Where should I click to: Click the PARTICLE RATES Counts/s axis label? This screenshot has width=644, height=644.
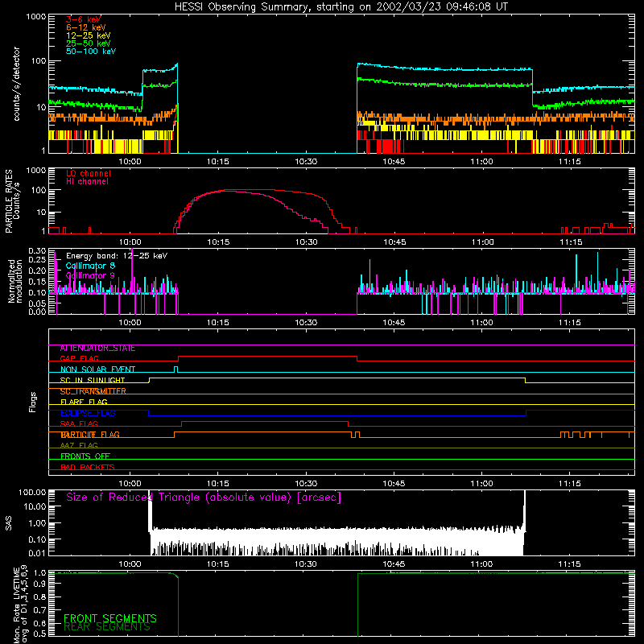coord(13,201)
